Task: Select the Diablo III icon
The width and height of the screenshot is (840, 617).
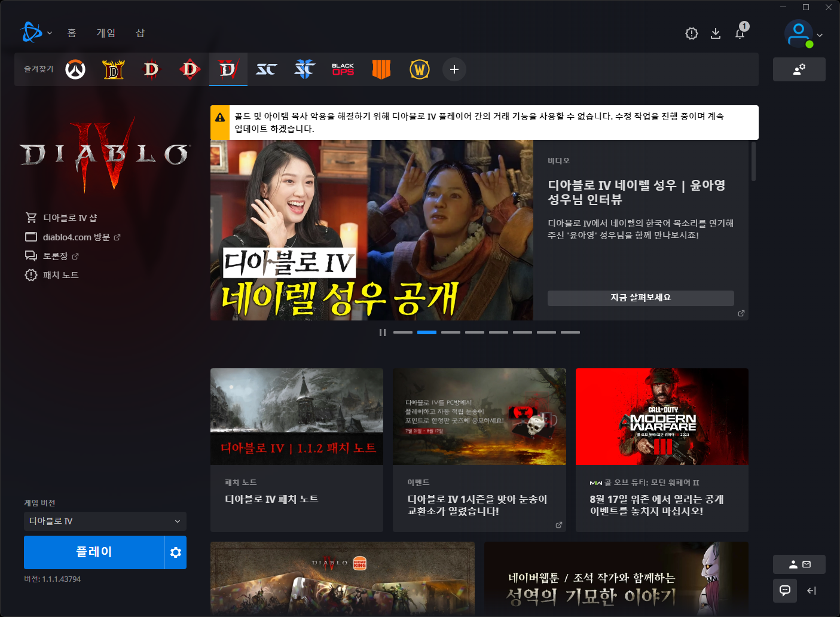Action: point(152,69)
